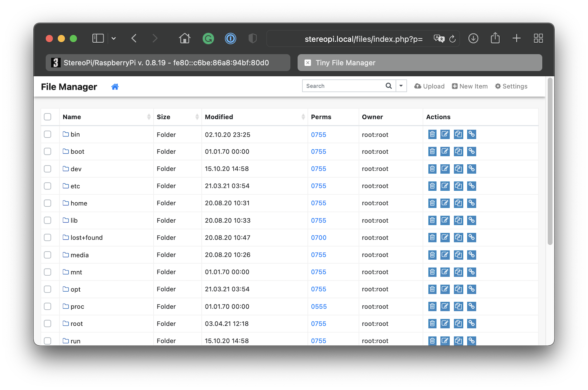
Task: Click the blue home icon beside File Manager
Action: (x=115, y=87)
